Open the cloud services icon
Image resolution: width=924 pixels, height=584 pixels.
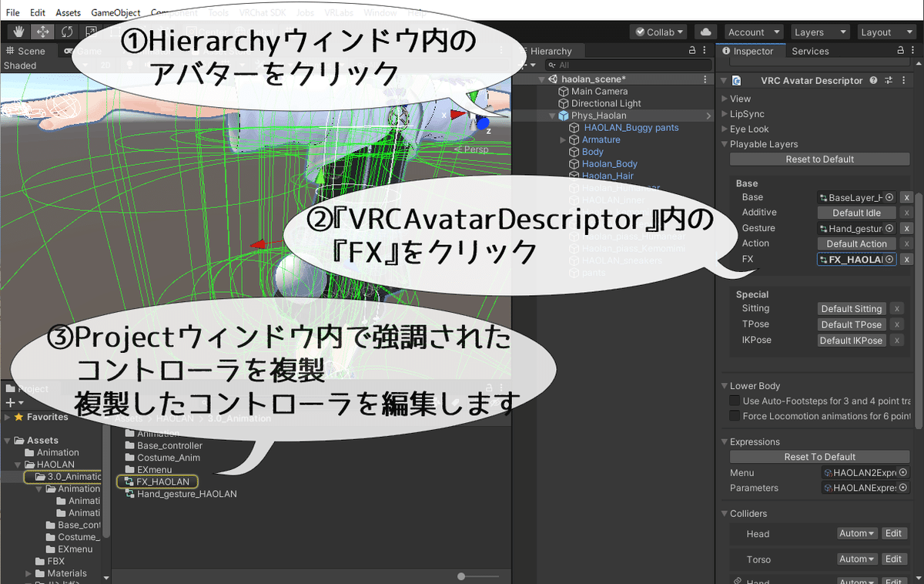click(x=705, y=32)
